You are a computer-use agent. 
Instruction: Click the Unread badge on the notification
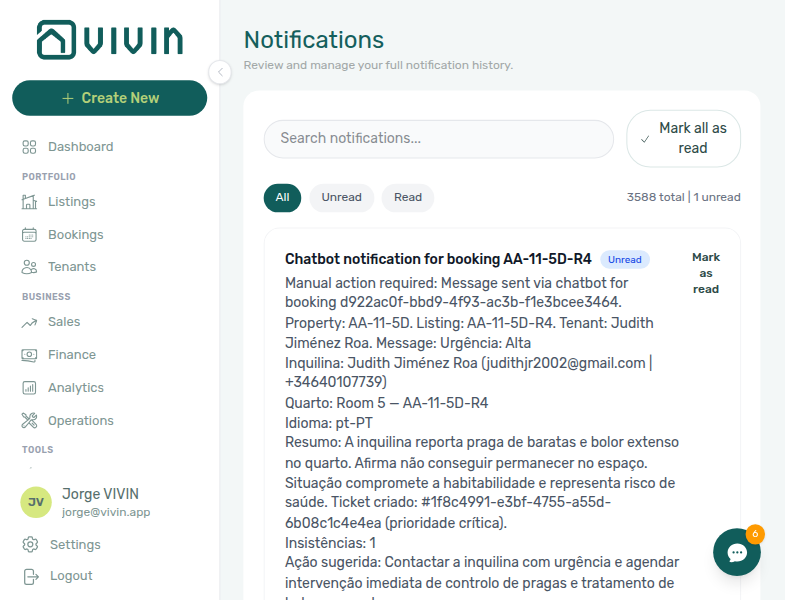pyautogui.click(x=625, y=259)
